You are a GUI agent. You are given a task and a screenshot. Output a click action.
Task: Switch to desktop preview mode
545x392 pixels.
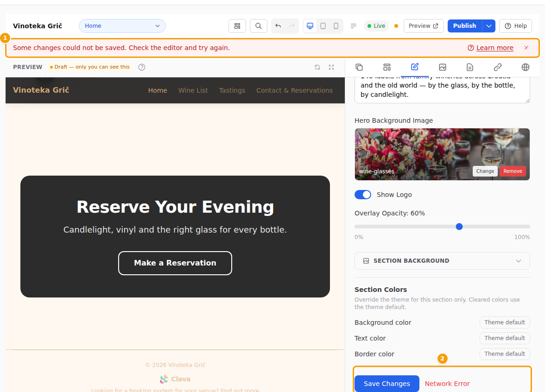pyautogui.click(x=310, y=26)
